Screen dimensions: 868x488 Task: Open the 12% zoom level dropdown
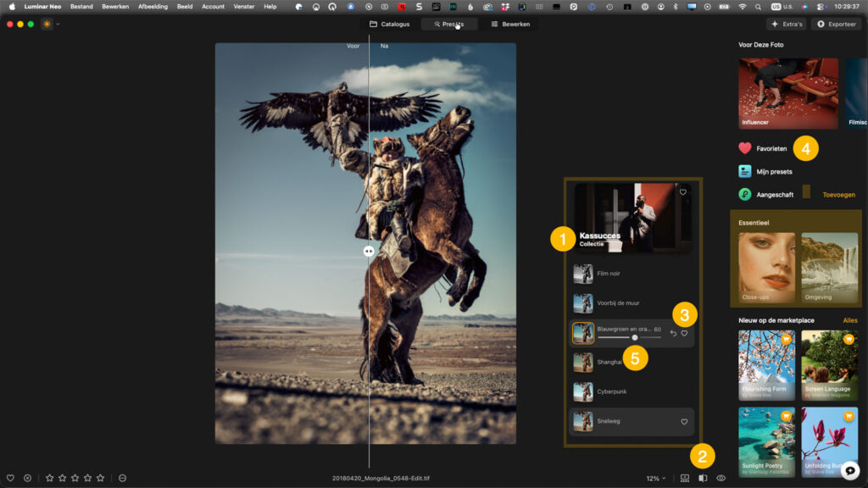click(x=656, y=479)
